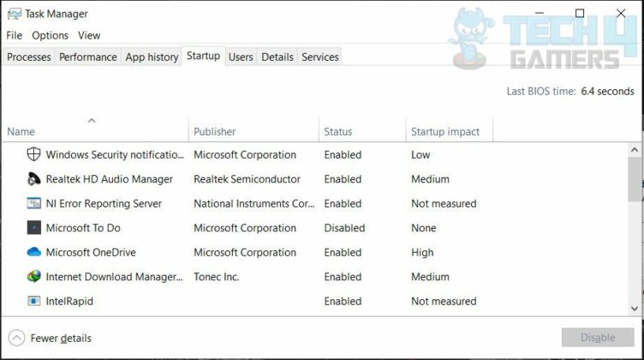Click the Microsoft OneDrive cloud icon
This screenshot has height=360, width=644.
click(34, 252)
